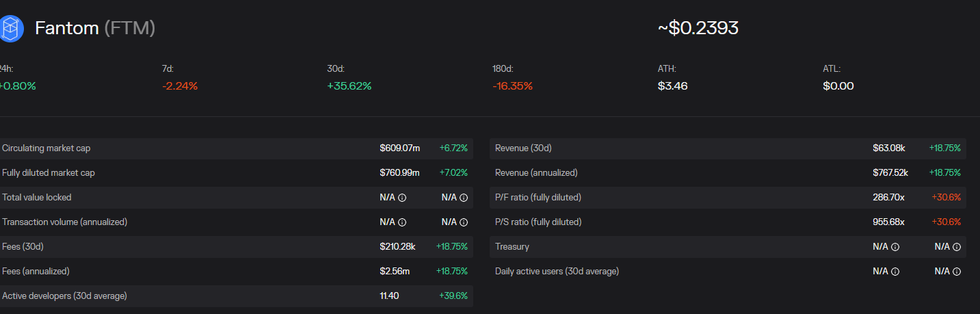Open first info icon in Treasury row
This screenshot has height=314, width=980.
pos(895,247)
